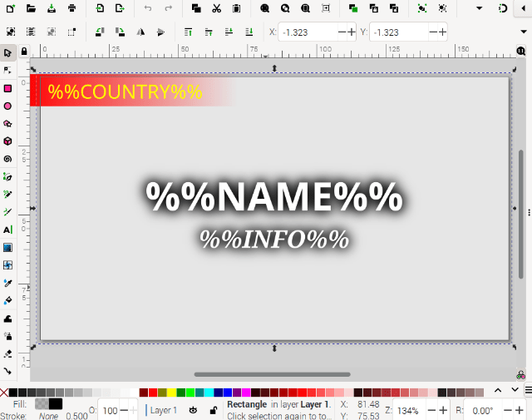
Task: Flip selection vertically icon
Action: click(160, 32)
